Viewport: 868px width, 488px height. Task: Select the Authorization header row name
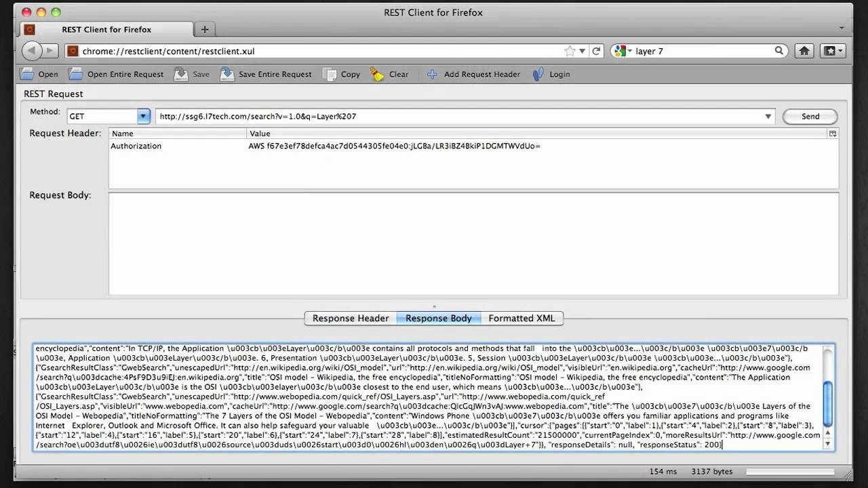(x=136, y=146)
